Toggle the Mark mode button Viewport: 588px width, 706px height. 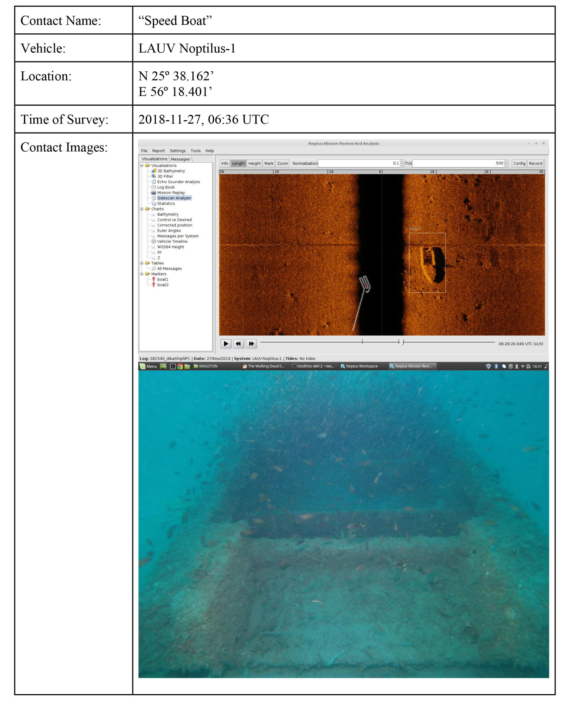[x=269, y=163]
